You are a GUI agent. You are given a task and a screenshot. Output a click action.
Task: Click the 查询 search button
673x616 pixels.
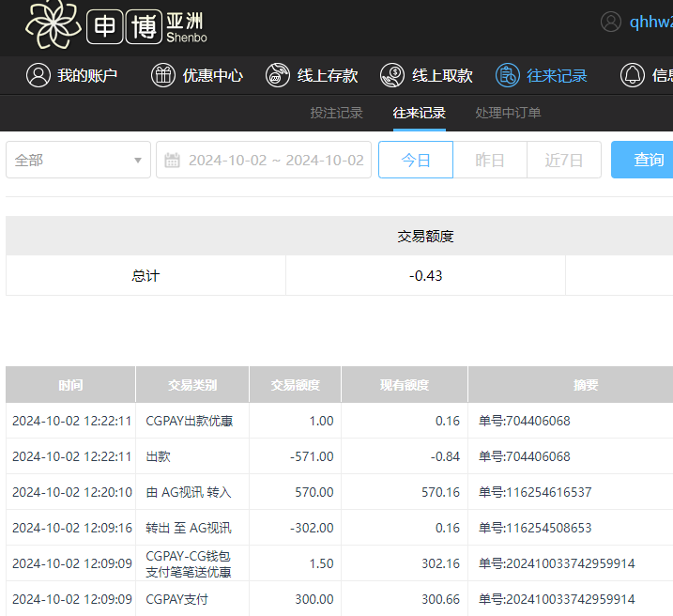646,160
